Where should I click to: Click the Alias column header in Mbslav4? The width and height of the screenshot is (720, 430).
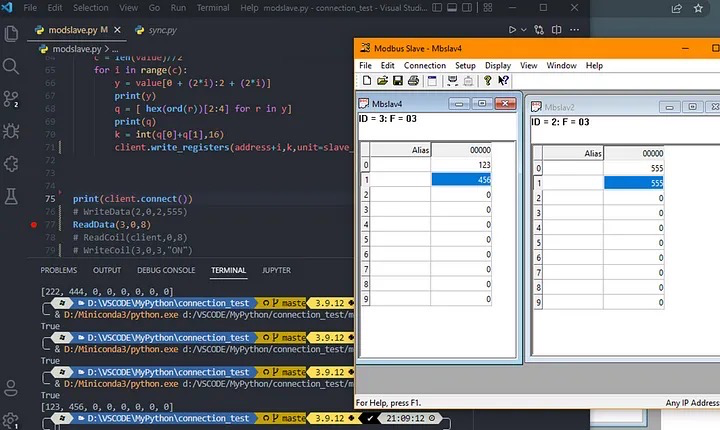click(x=401, y=150)
